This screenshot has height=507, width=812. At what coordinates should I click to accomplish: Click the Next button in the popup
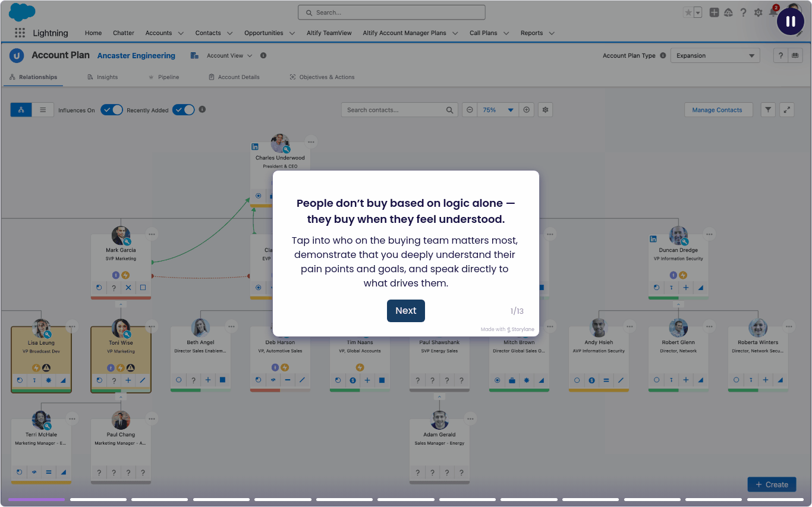(x=405, y=311)
